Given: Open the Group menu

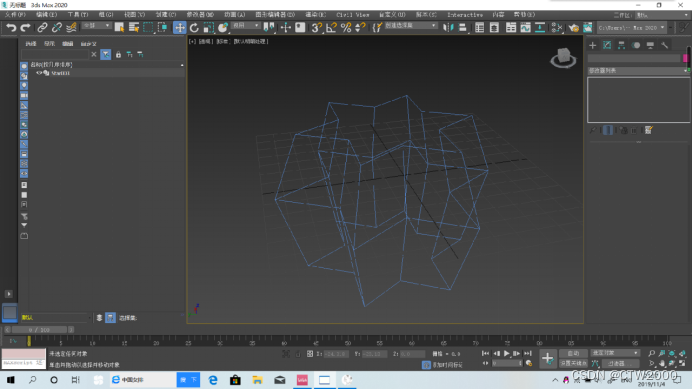Looking at the screenshot, I should pyautogui.click(x=106, y=15).
